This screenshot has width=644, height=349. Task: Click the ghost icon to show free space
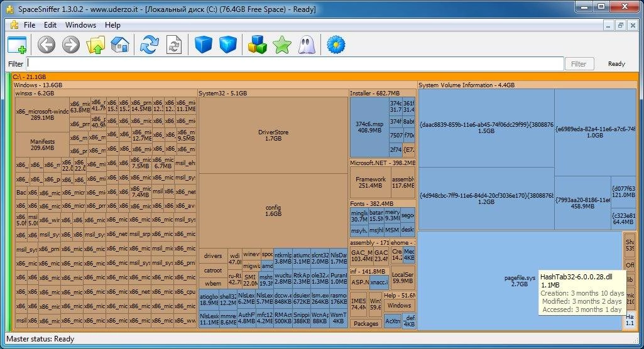point(307,45)
